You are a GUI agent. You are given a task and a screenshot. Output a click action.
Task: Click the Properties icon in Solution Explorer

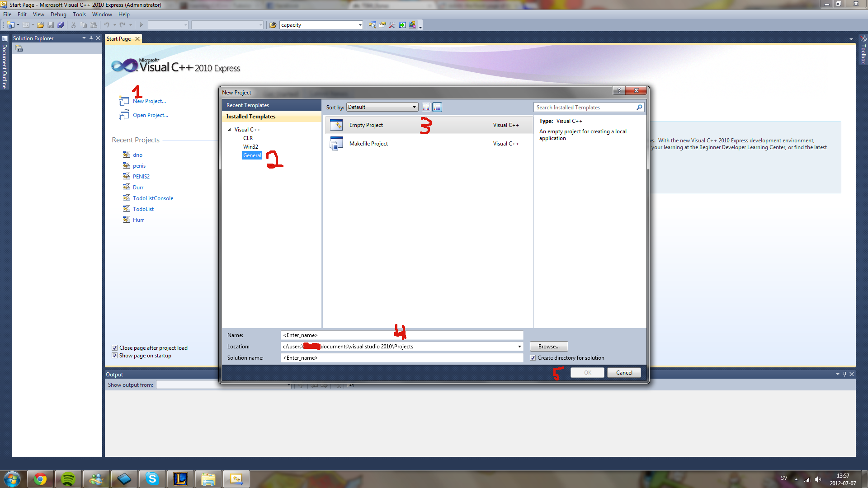pyautogui.click(x=19, y=48)
